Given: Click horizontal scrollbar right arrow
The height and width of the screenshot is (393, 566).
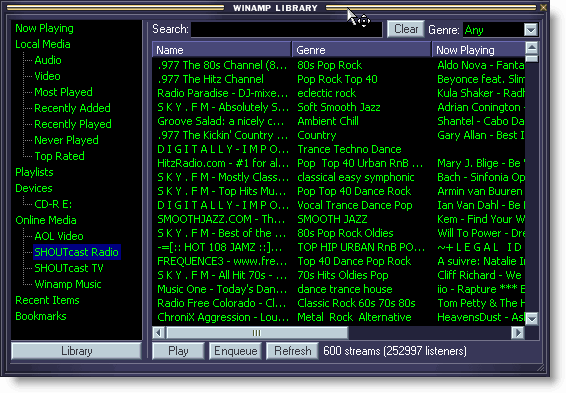Looking at the screenshot, I should [518, 332].
